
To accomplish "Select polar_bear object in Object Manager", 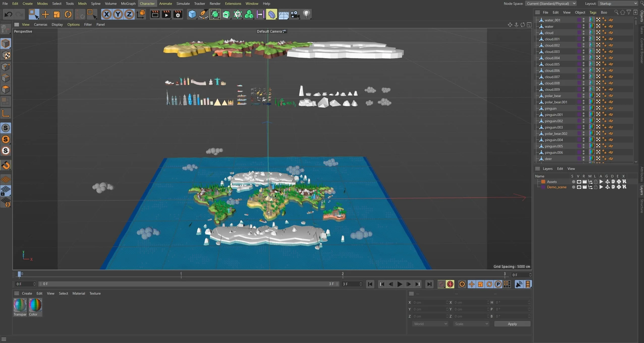I will pos(553,96).
